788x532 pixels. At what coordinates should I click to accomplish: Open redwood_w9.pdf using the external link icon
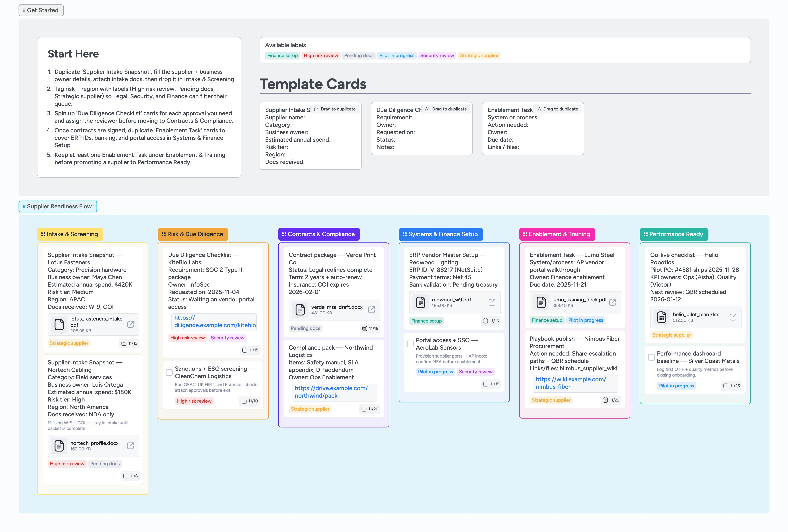point(492,302)
